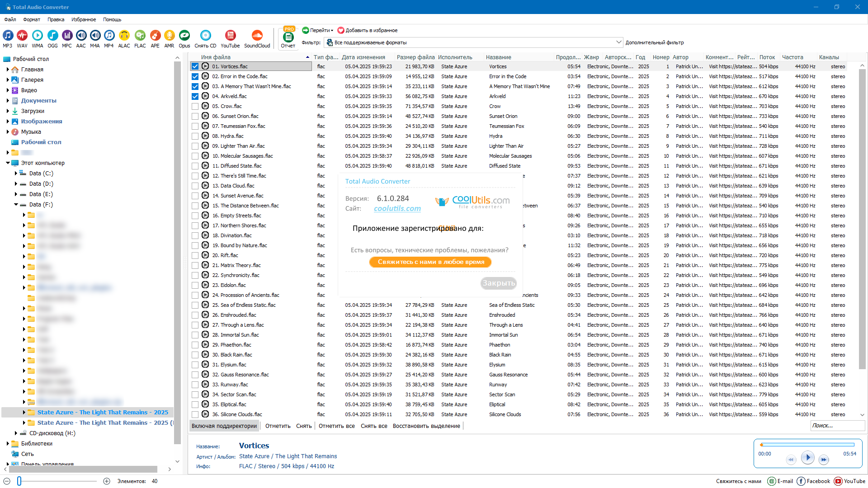Open coolutils.com link in about dialog
This screenshot has width=868, height=488.
click(397, 208)
